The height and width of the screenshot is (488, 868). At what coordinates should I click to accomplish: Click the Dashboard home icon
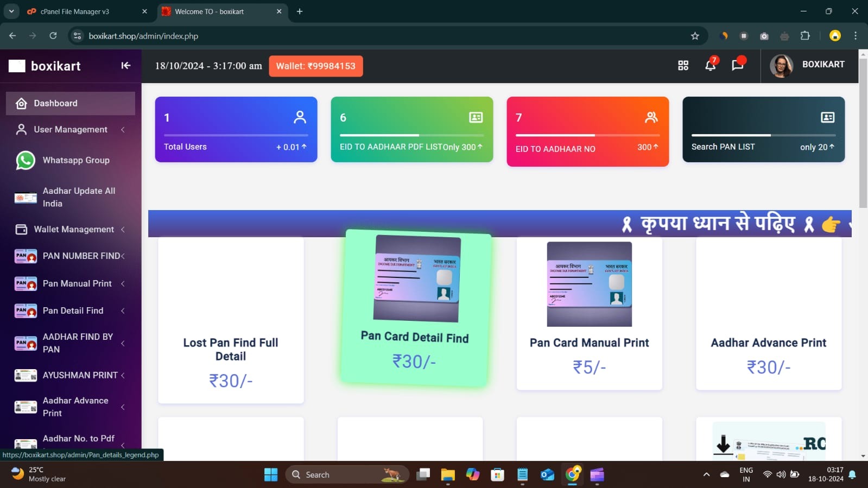pos(21,103)
